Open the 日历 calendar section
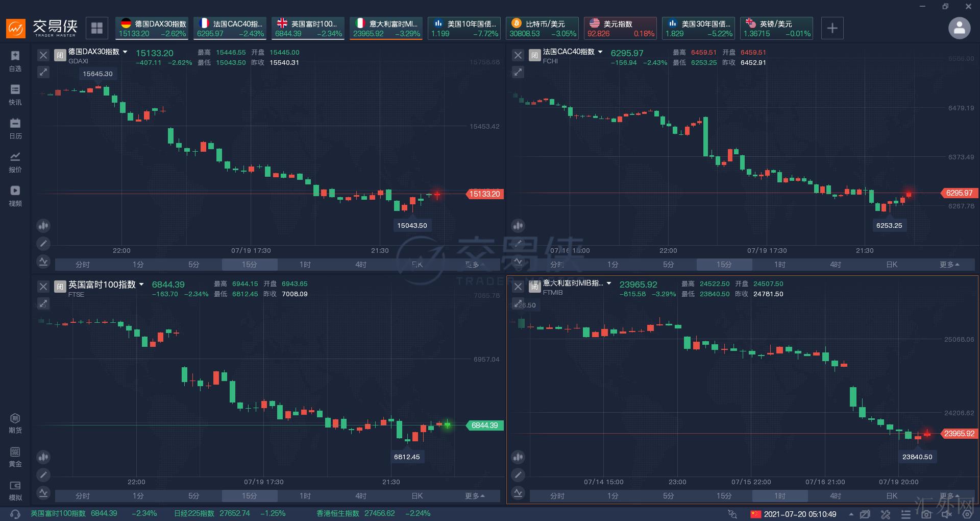The image size is (980, 521). click(x=15, y=128)
